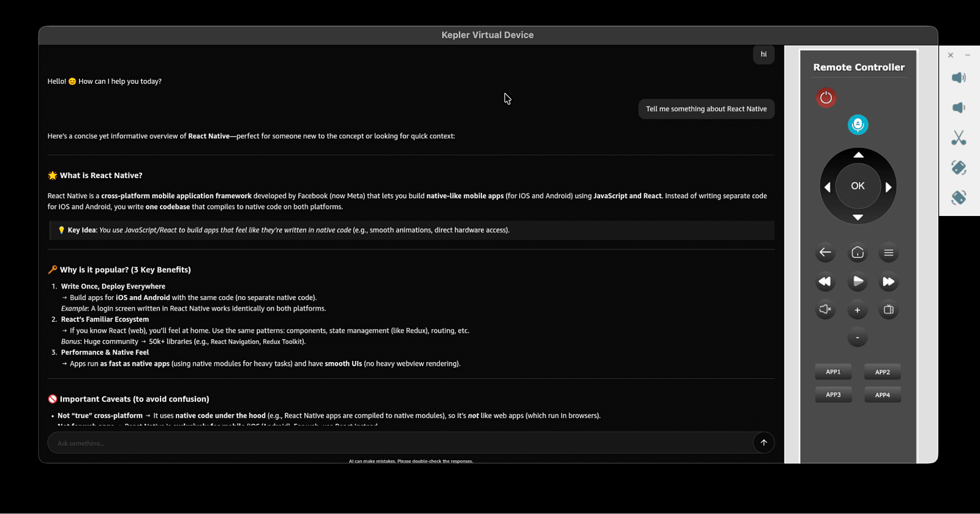Viewport: 980px width, 514px height.
Task: Click the send arrow button beside chat input
Action: (763, 443)
